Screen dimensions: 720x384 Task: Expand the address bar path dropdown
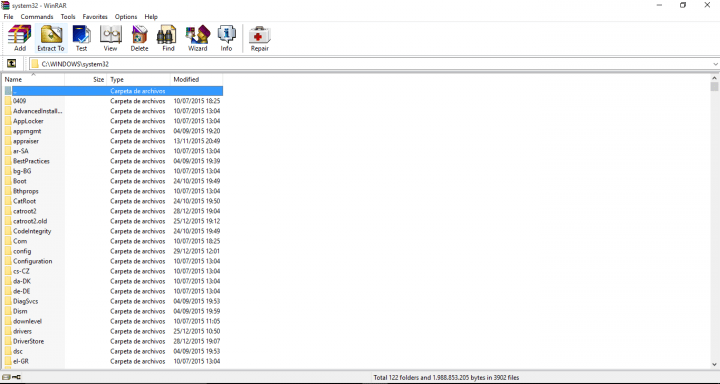(x=715, y=64)
